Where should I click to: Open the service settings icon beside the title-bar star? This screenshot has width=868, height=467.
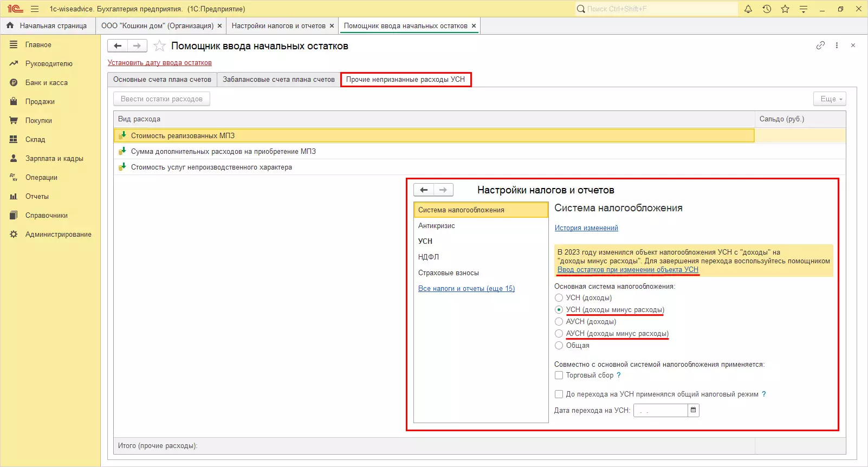[804, 9]
